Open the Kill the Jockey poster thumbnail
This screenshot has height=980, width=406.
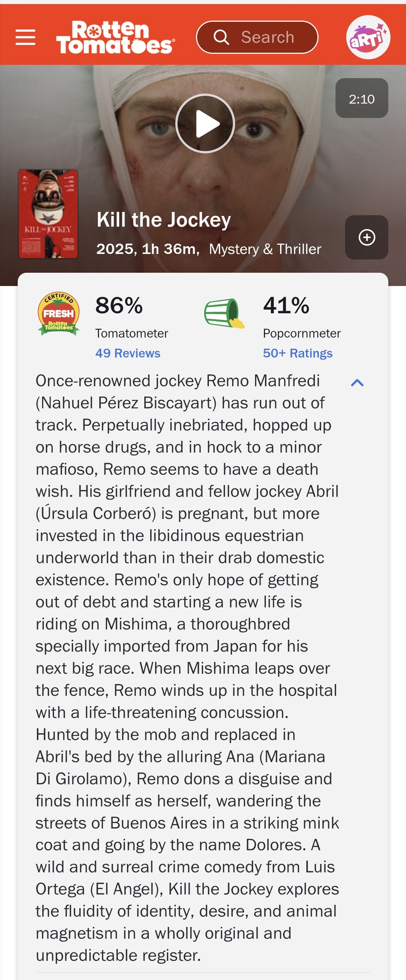(48, 214)
